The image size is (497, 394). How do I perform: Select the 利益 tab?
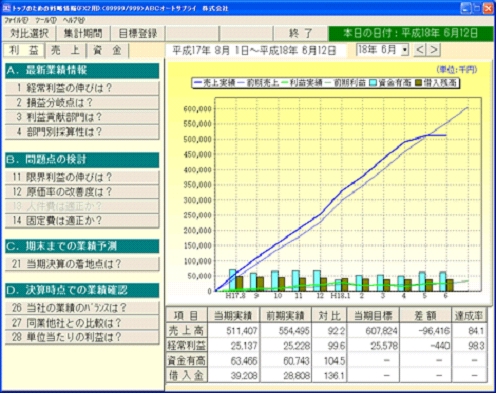click(x=24, y=50)
